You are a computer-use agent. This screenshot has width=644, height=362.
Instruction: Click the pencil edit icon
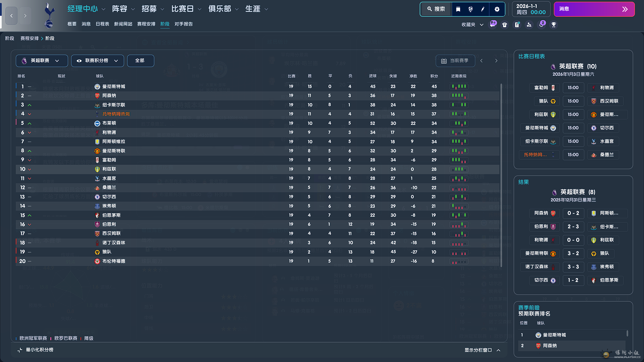483,9
